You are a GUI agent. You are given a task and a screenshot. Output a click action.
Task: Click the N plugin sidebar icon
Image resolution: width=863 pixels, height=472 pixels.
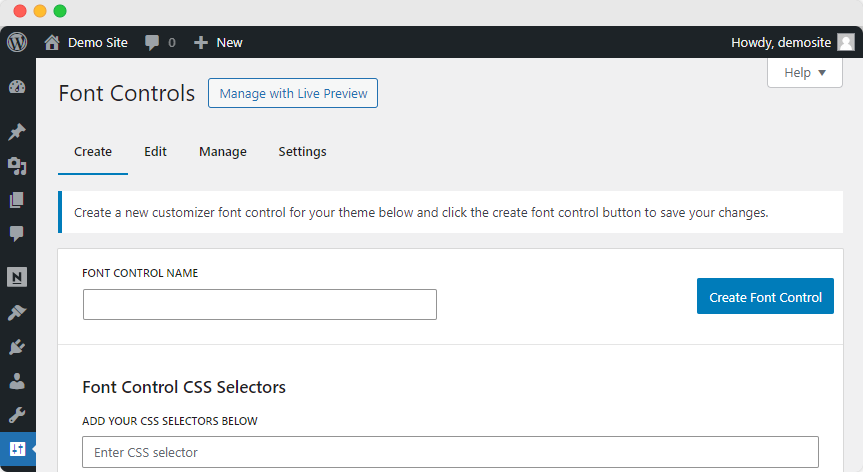click(17, 277)
